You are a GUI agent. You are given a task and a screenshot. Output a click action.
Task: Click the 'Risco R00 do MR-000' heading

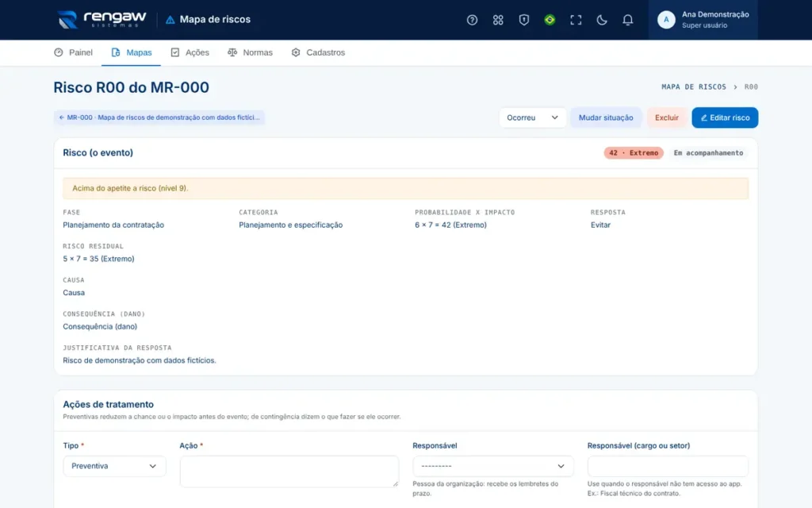(x=131, y=87)
